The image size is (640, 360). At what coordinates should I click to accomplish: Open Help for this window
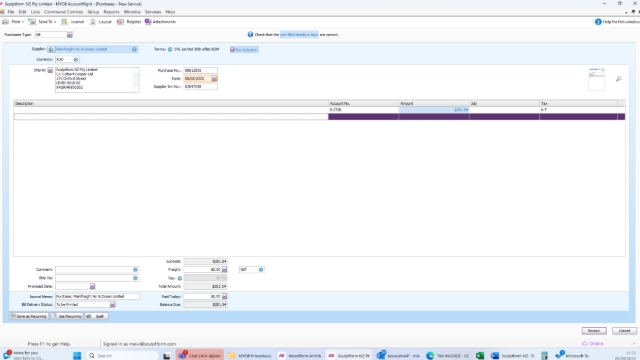pyautogui.click(x=616, y=22)
